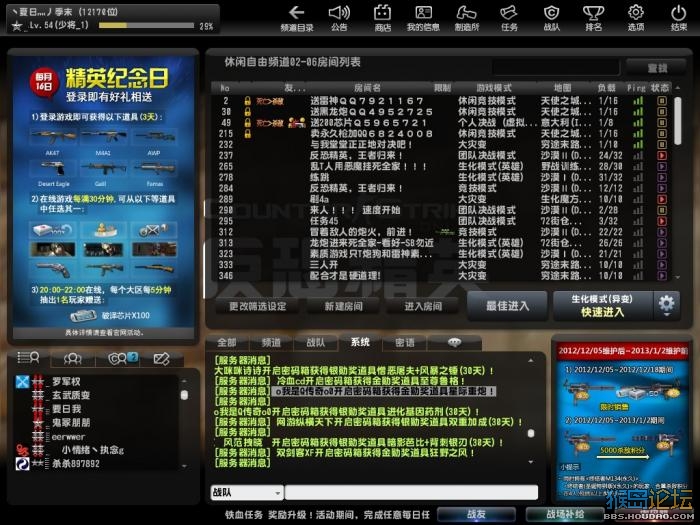Click avatar icon next to 杀杀897892

tap(22, 464)
